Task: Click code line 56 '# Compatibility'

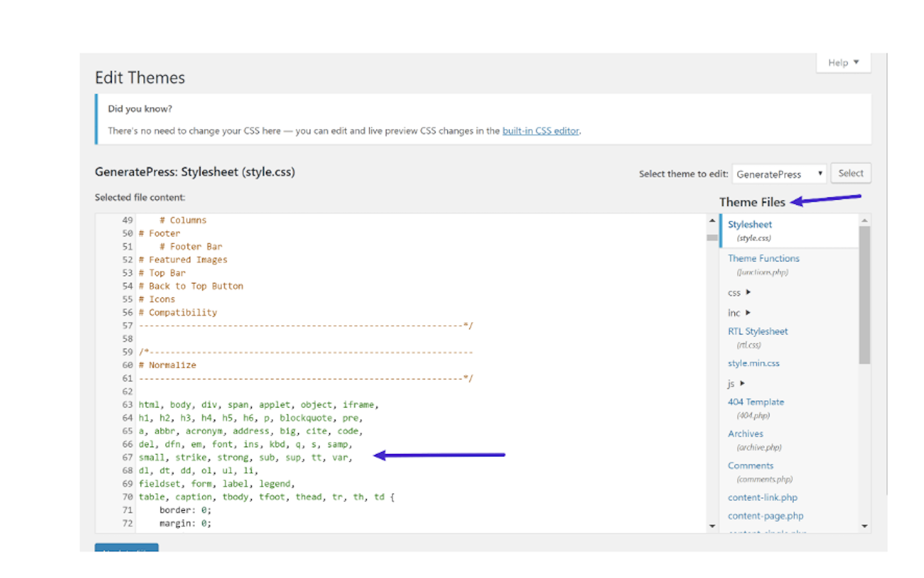Action: coord(178,312)
